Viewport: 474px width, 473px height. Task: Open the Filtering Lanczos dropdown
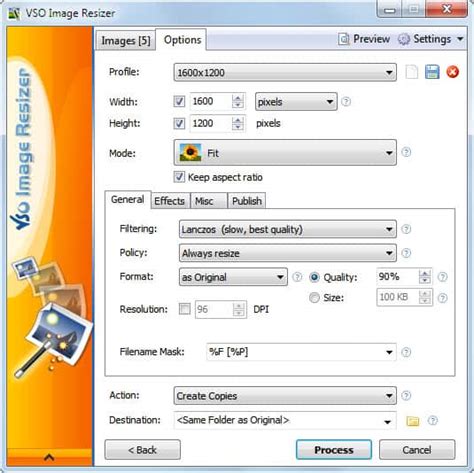tap(288, 229)
